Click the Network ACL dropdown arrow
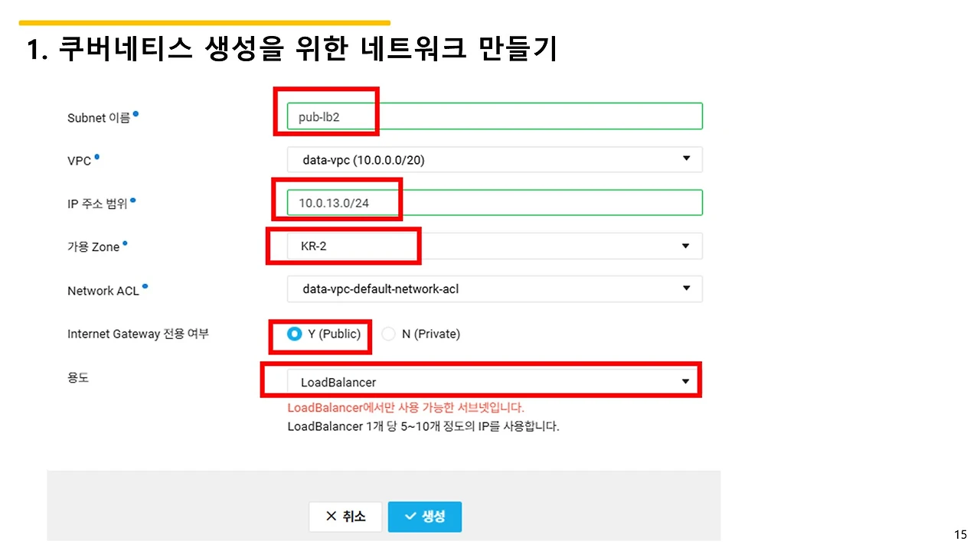Image resolution: width=980 pixels, height=551 pixels. (686, 289)
